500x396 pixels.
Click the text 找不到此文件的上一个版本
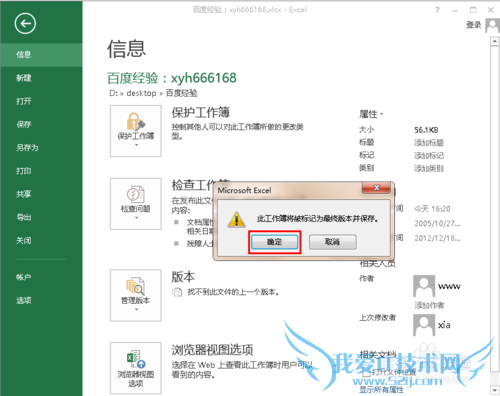click(x=233, y=292)
